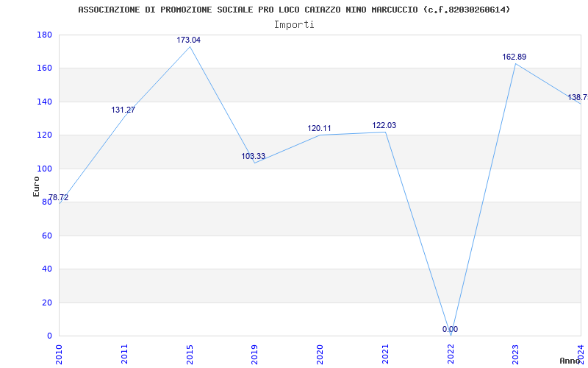Click the Euro y-axis title
Image resolution: width=588 pixels, height=368 pixels.
coord(36,187)
